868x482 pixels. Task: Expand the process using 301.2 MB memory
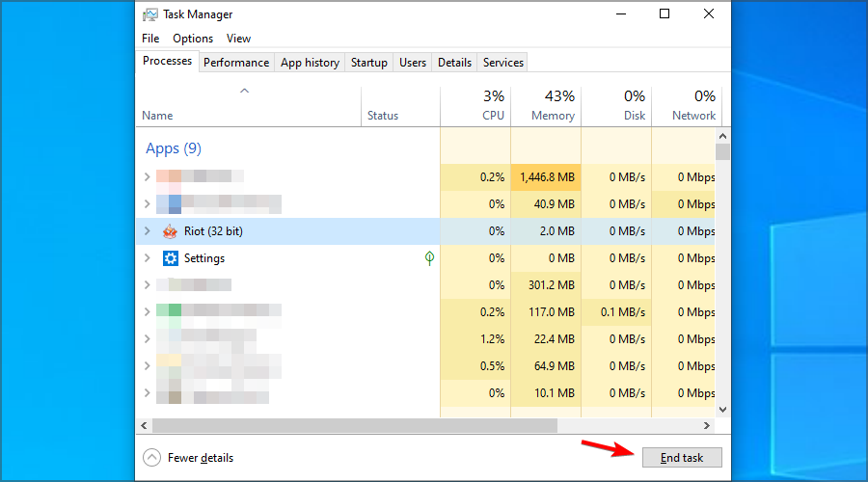pyautogui.click(x=148, y=285)
